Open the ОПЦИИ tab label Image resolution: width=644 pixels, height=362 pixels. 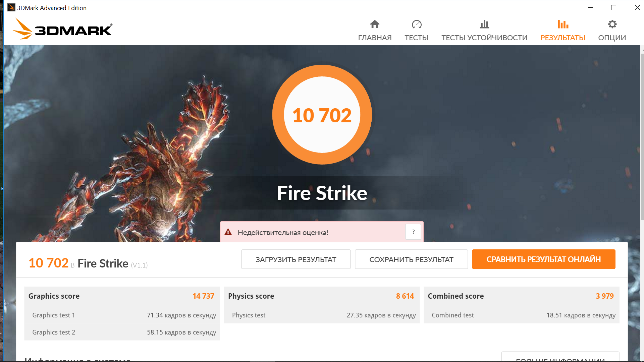point(612,38)
